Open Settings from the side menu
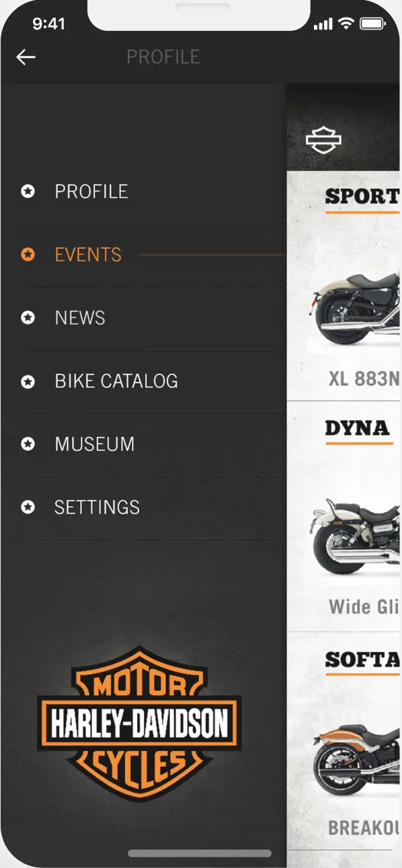402x868 pixels. coord(97,507)
